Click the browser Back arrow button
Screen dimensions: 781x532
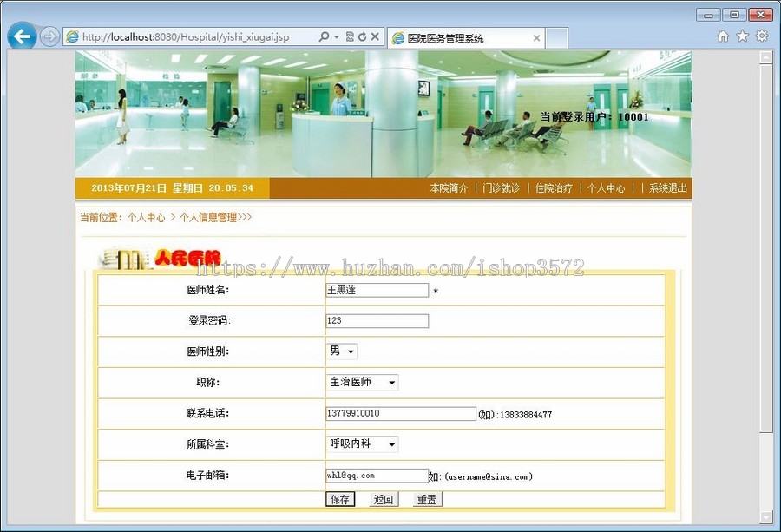[x=22, y=36]
